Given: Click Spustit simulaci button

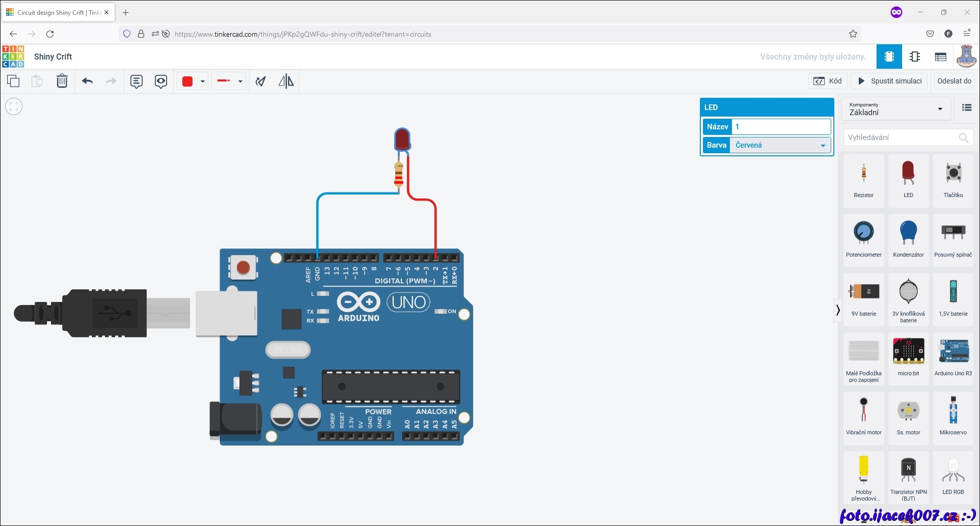Looking at the screenshot, I should click(x=890, y=81).
